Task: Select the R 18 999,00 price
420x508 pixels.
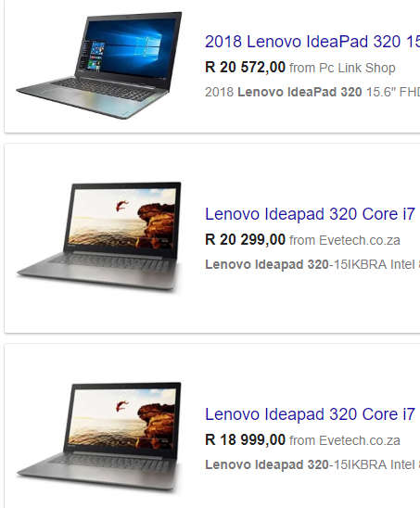Action: pos(245,440)
